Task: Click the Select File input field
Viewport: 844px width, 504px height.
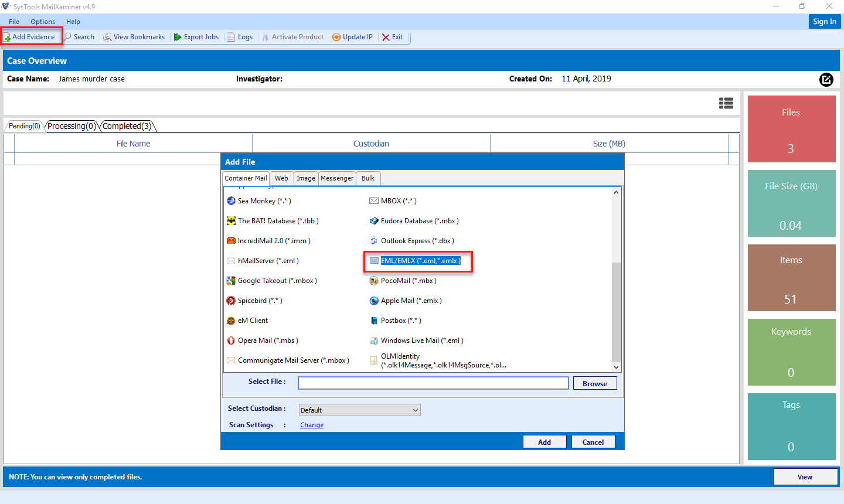Action: pos(433,383)
